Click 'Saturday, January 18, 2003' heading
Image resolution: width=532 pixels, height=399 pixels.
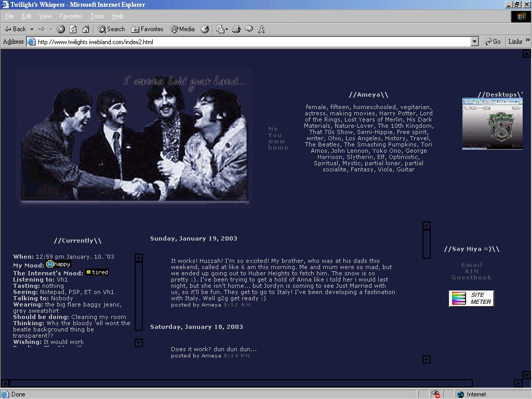(x=196, y=327)
